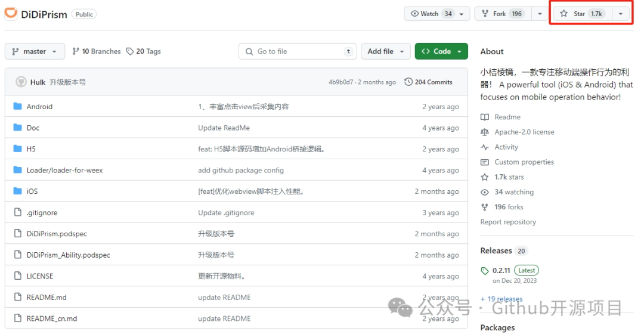Image resolution: width=644 pixels, height=334 pixels.
Task: Open the 'Update ReadMe' commit message
Action: [x=224, y=128]
